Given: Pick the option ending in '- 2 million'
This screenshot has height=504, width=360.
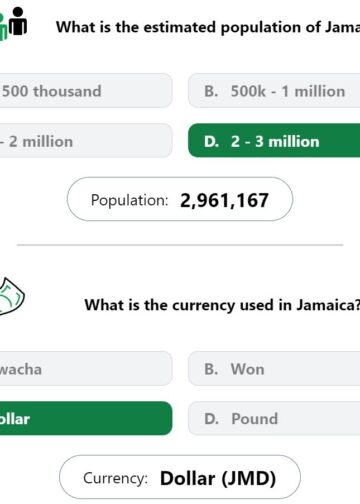Looking at the screenshot, I should click(x=86, y=141).
